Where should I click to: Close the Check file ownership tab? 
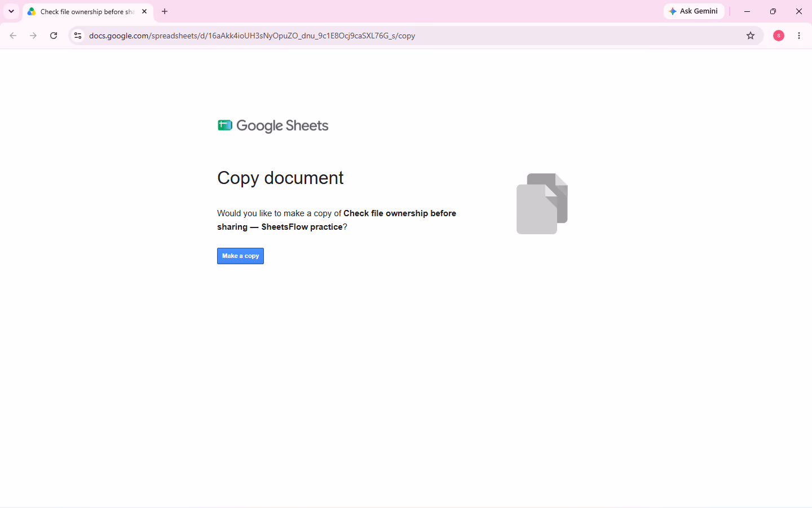coord(144,11)
